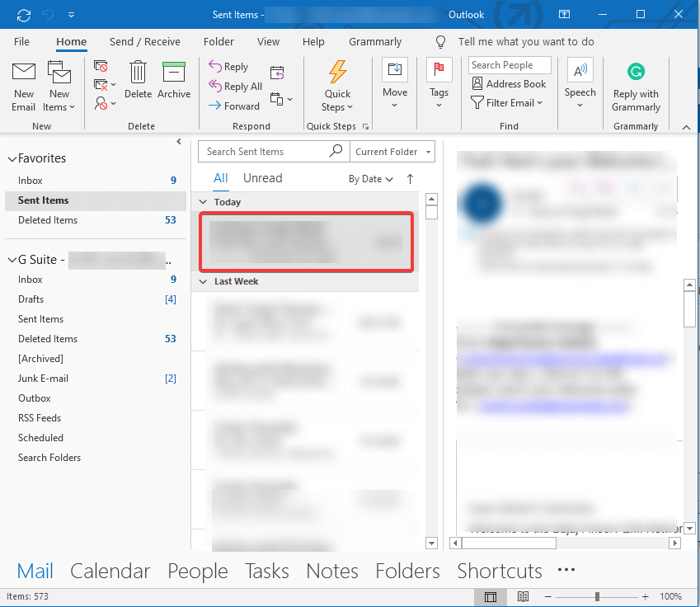700x607 pixels.
Task: Click the Speech read aloud icon
Action: click(580, 73)
